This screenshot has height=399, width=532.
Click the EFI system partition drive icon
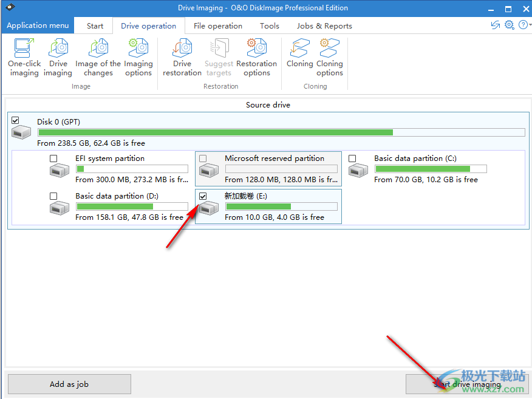pyautogui.click(x=60, y=170)
